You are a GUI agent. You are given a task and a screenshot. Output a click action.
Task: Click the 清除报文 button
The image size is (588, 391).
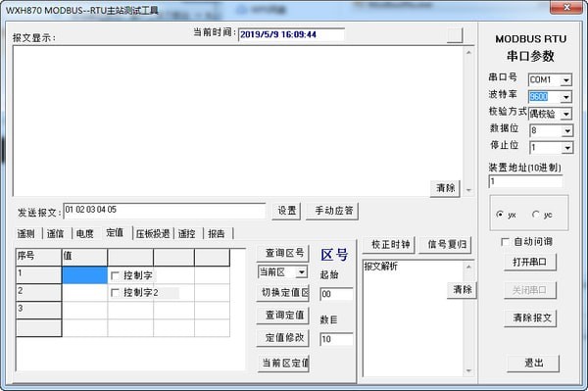click(530, 318)
